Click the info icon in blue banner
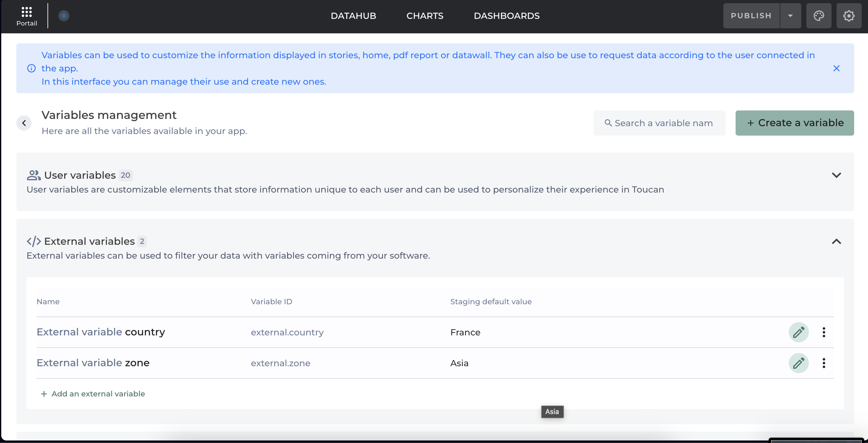This screenshot has height=443, width=868. [x=31, y=69]
